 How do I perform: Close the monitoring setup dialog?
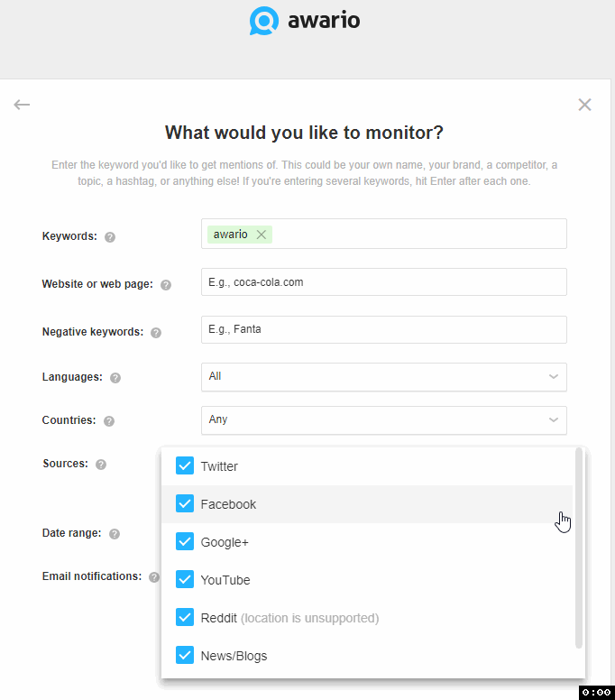[x=585, y=105]
